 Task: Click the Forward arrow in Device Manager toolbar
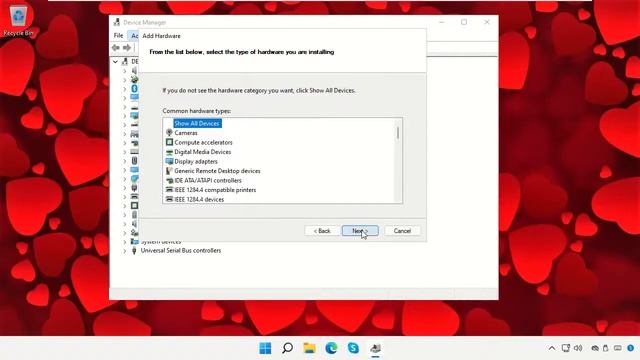coord(127,48)
